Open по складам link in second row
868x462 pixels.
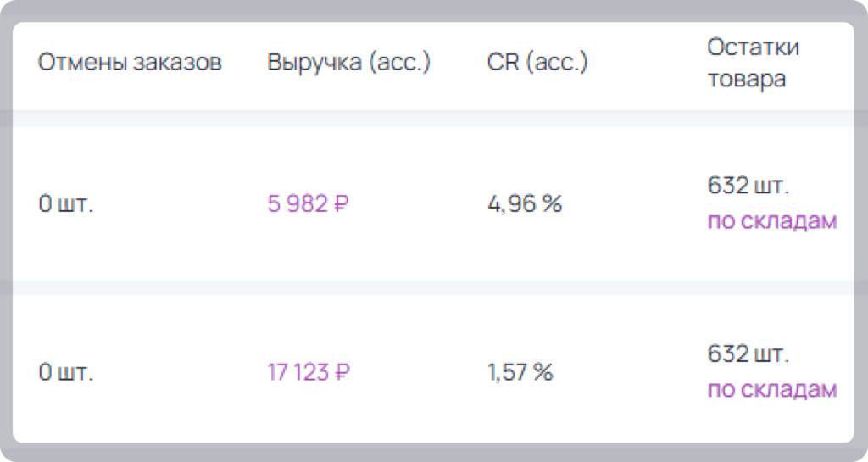coord(772,389)
